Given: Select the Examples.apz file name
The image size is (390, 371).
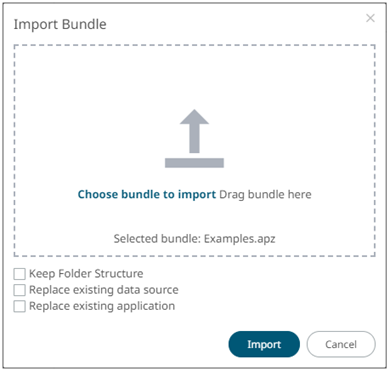Looking at the screenshot, I should 240,239.
